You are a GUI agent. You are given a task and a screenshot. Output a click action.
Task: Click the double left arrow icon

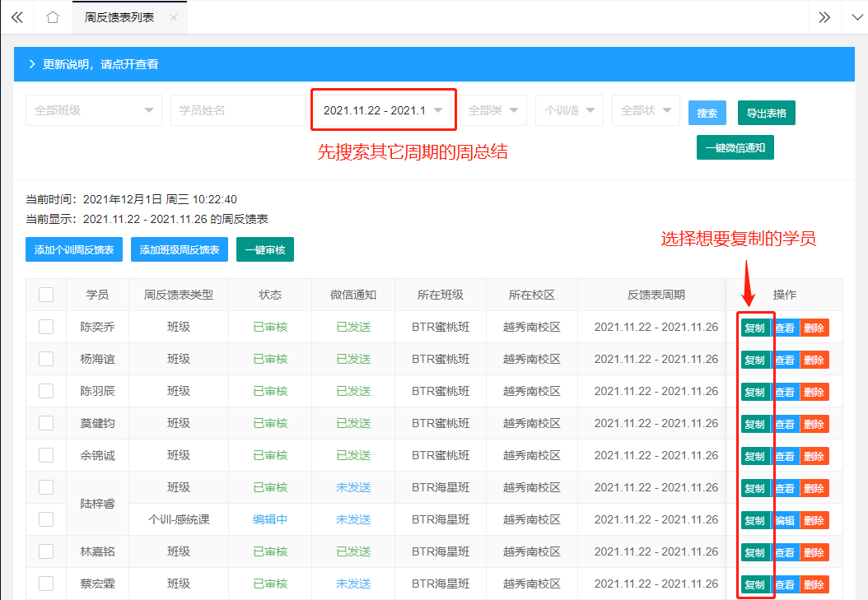pos(17,17)
